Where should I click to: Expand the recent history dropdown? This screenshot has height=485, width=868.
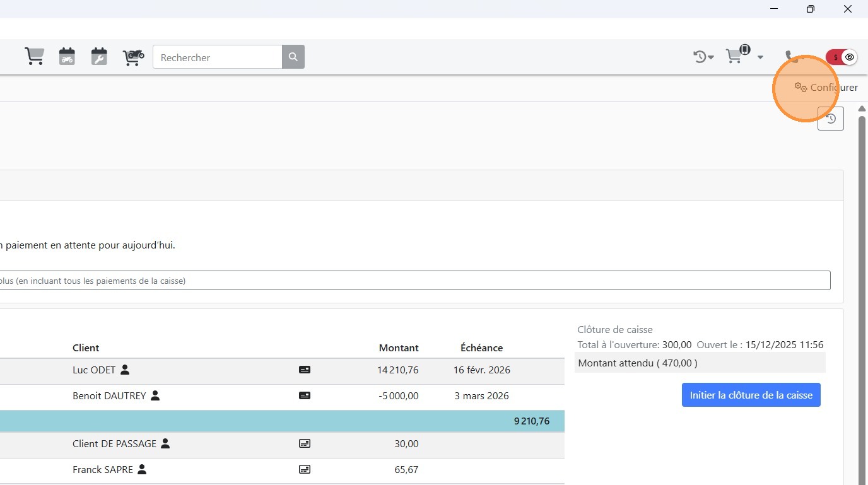coord(703,57)
